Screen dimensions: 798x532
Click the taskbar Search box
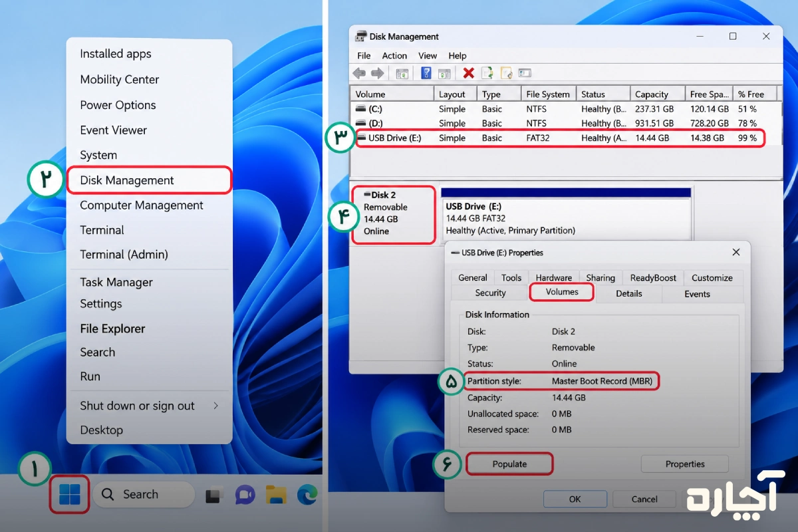(144, 494)
